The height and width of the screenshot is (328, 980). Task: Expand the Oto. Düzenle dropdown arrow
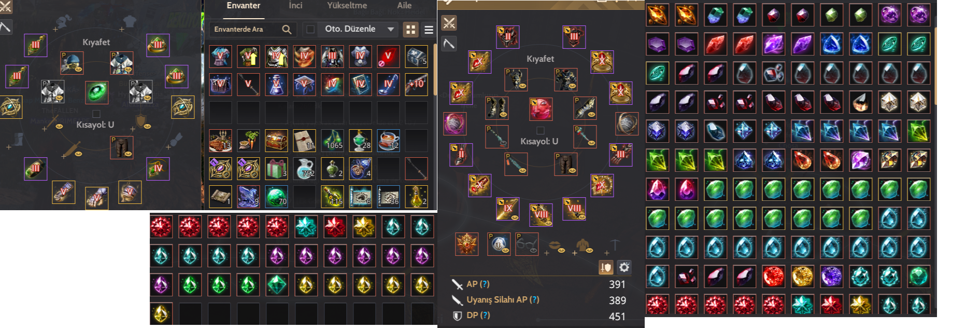tap(391, 30)
